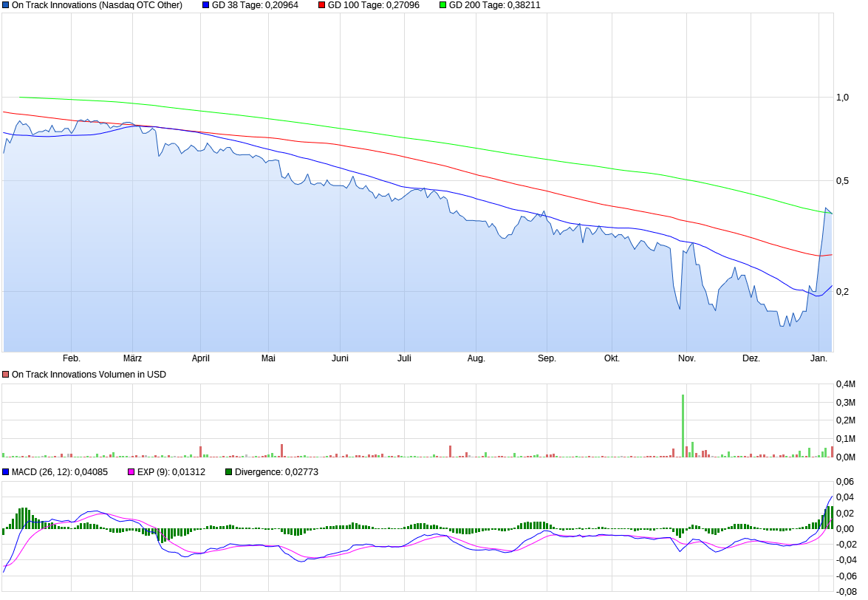Click the 'Sep.' month axis label
The width and height of the screenshot is (868, 600).
[547, 358]
